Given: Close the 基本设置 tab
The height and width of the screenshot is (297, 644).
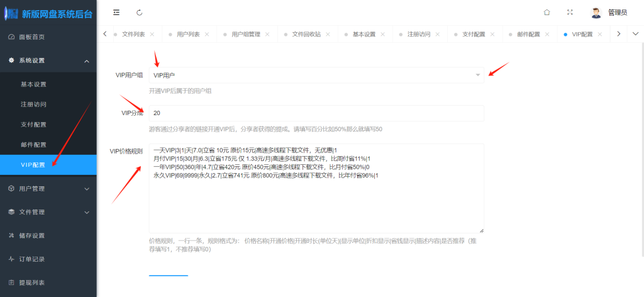Looking at the screenshot, I should pyautogui.click(x=383, y=34).
